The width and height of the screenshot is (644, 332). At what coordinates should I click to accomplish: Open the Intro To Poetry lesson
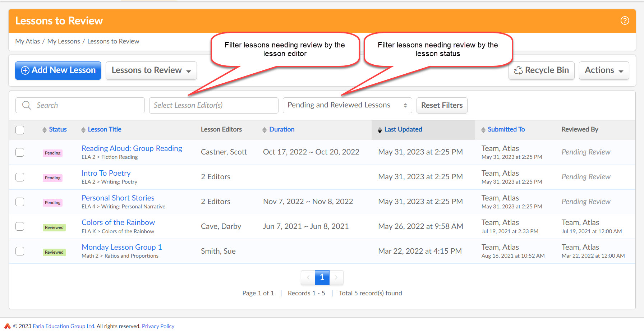coord(106,173)
